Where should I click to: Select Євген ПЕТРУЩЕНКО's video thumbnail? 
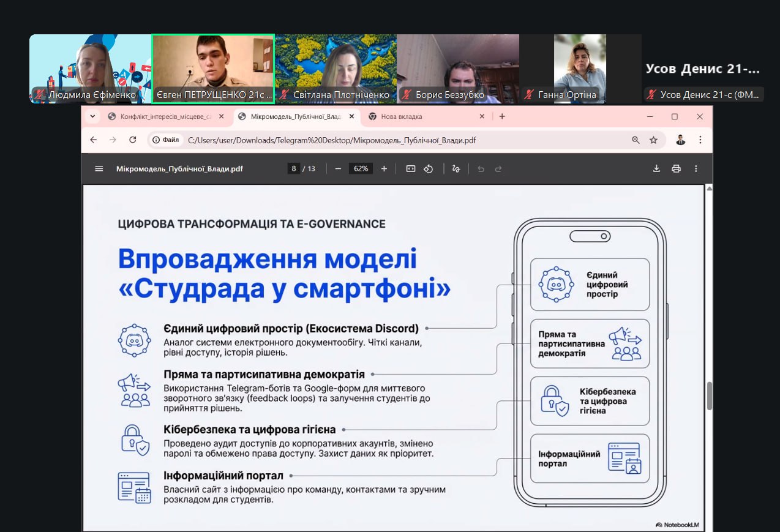point(213,69)
